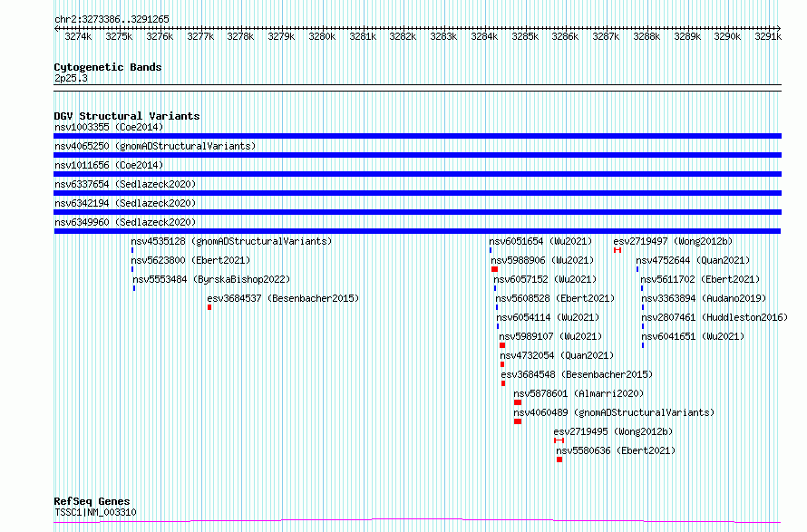Open nsv3363894 (Audano2019) label
807x532 pixels.
pyautogui.click(x=704, y=298)
